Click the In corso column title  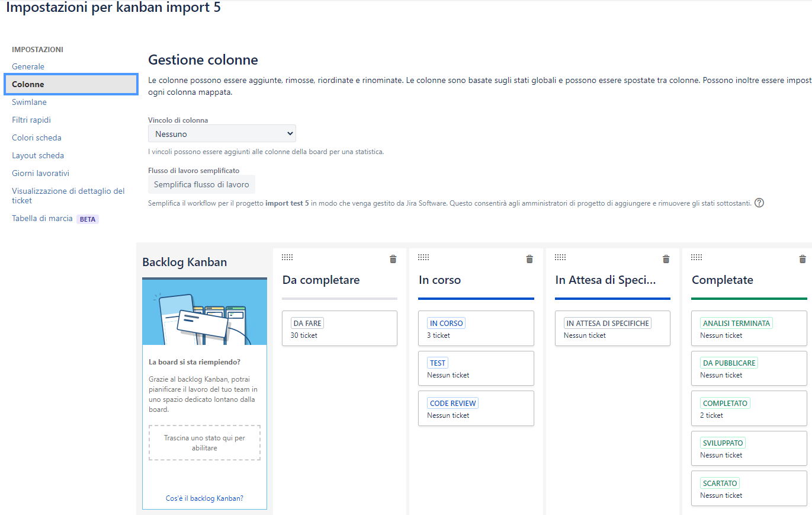pyautogui.click(x=439, y=280)
